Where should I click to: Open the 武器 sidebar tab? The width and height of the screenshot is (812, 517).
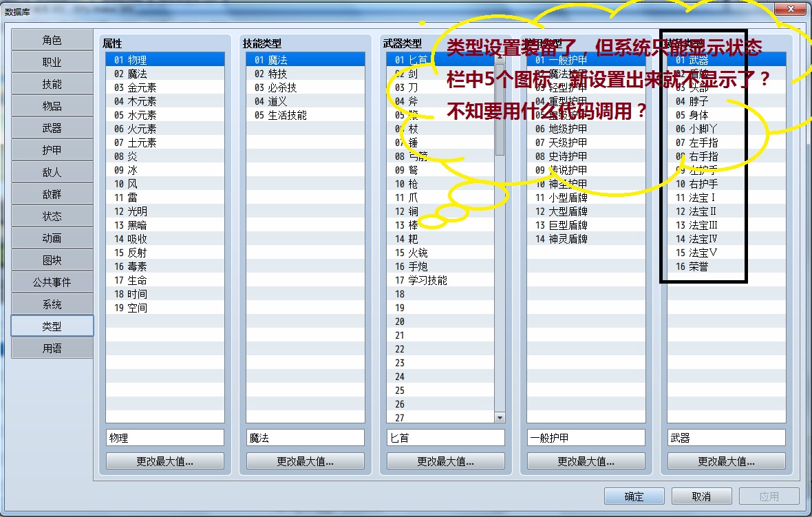[52, 128]
